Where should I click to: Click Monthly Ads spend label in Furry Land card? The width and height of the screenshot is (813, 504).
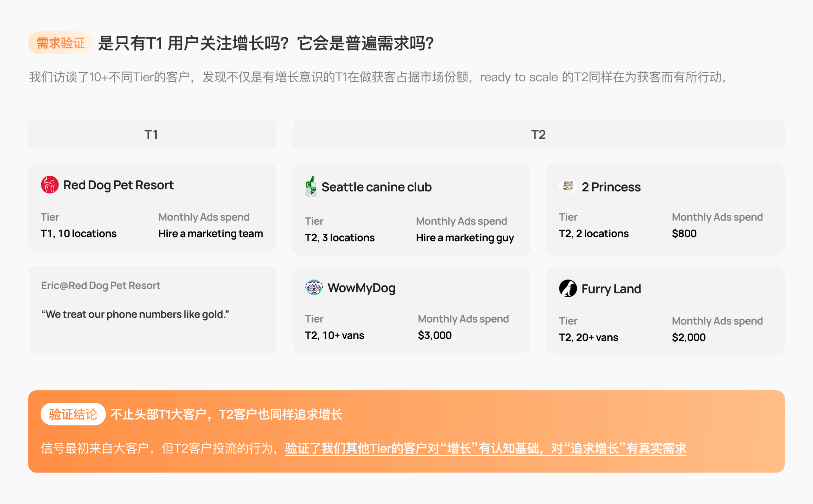pyautogui.click(x=717, y=321)
